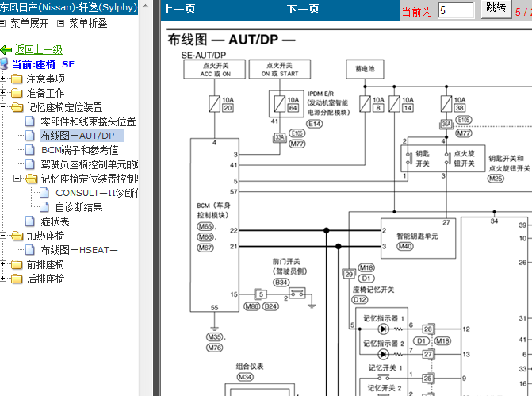
Task: Click the BCM端子和参考值 page icon
Action: 30,150
